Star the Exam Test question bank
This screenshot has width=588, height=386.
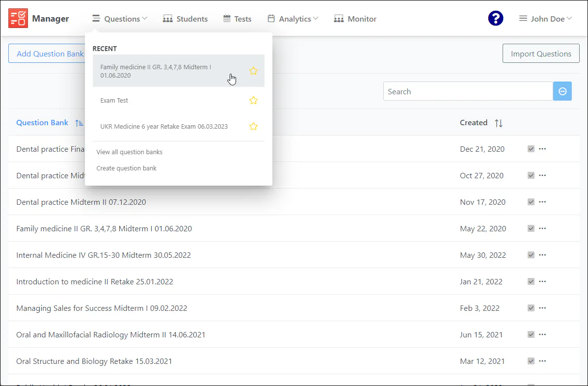pyautogui.click(x=253, y=100)
